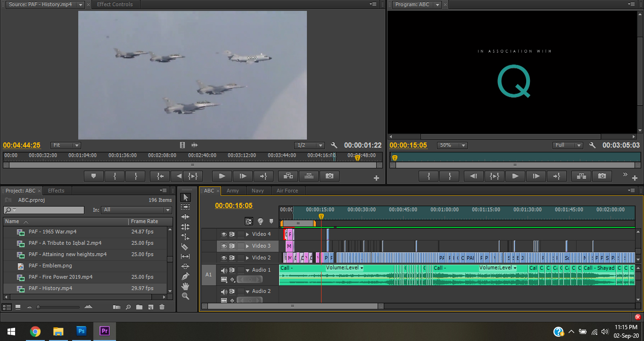644x341 pixels.
Task: Open Program resolution Full dropdown
Action: point(568,145)
